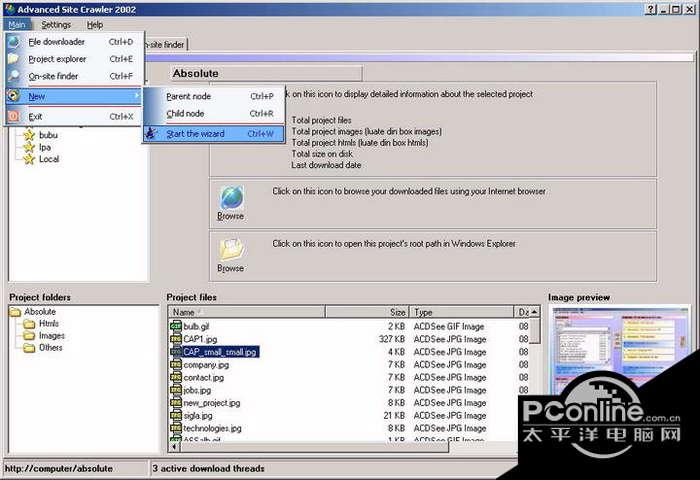Click the Image preview thumbnail
700x480 pixels.
coord(619,353)
